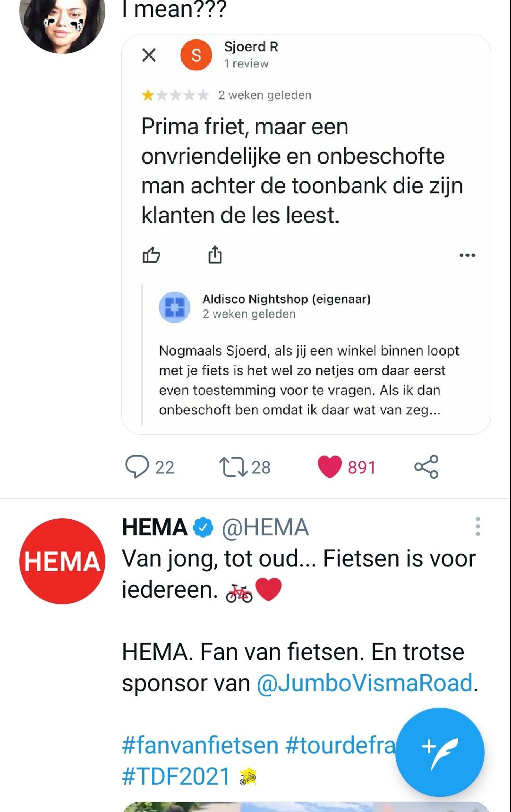Like the review with thumbs-up icon
The image size is (511, 812).
click(x=151, y=255)
